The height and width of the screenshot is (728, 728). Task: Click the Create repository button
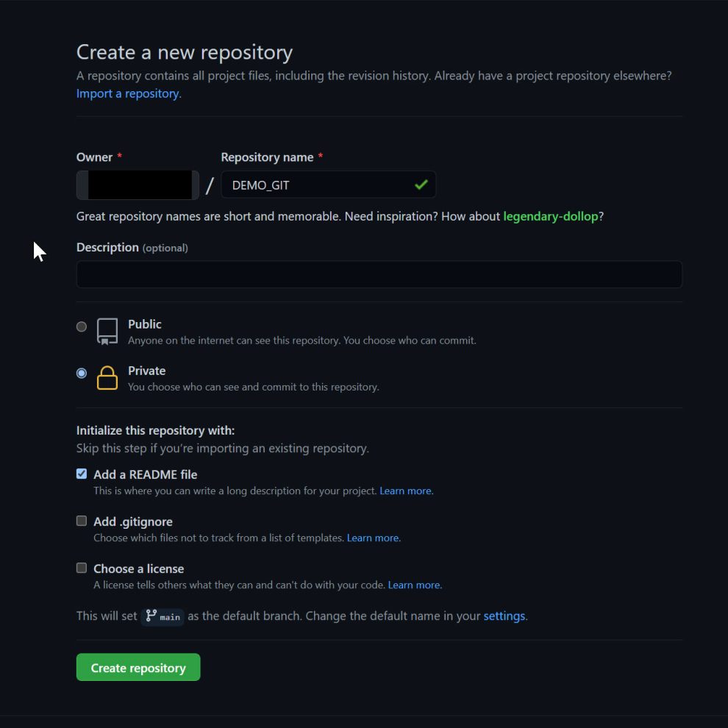(x=138, y=667)
